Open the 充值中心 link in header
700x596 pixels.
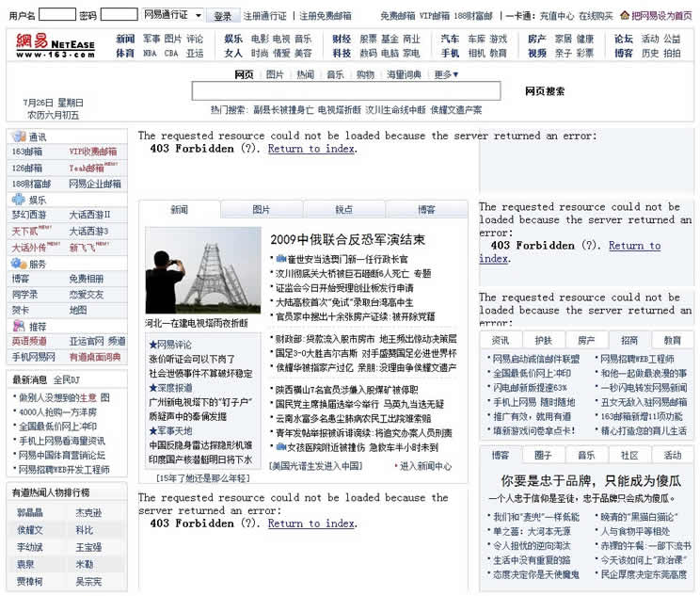(557, 16)
